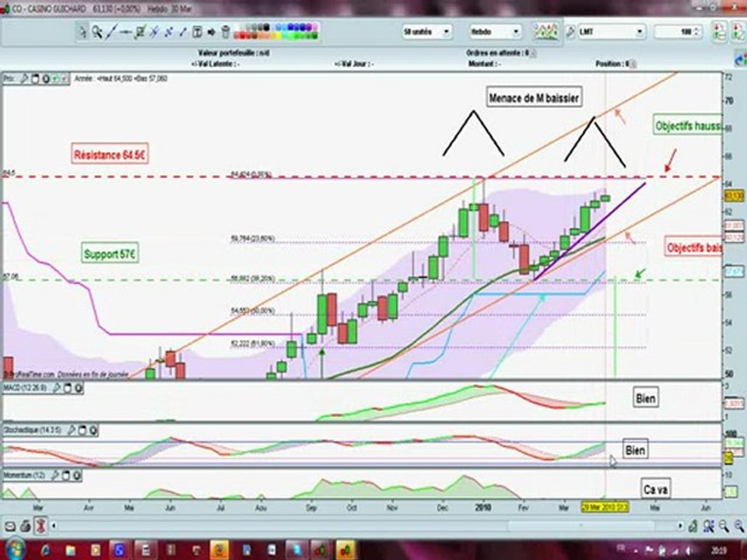Image resolution: width=747 pixels, height=560 pixels.
Task: Click the Price panel round icon
Action: tap(46, 79)
